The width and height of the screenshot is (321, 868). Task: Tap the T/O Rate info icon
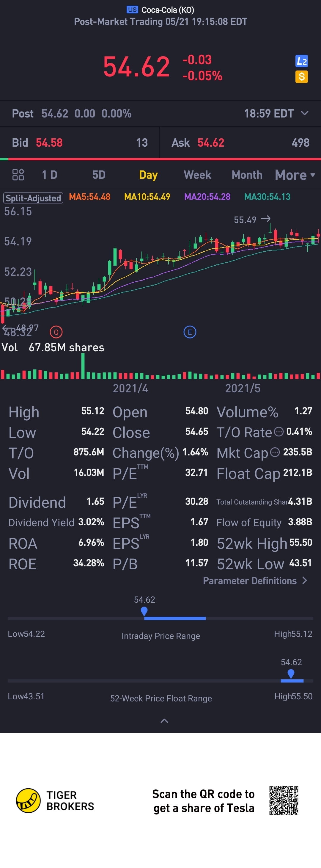(x=278, y=432)
